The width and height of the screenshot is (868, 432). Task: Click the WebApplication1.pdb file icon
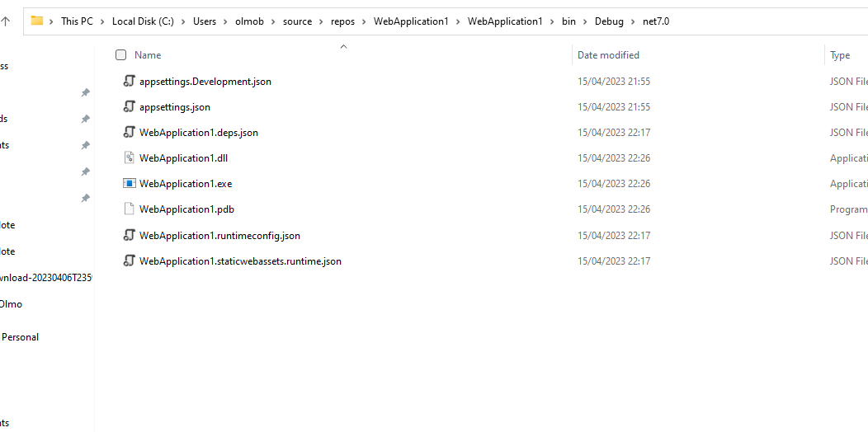pos(129,209)
